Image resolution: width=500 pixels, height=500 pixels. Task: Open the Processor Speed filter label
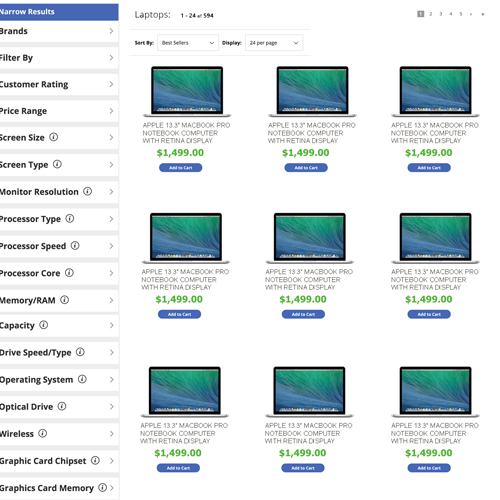point(33,246)
